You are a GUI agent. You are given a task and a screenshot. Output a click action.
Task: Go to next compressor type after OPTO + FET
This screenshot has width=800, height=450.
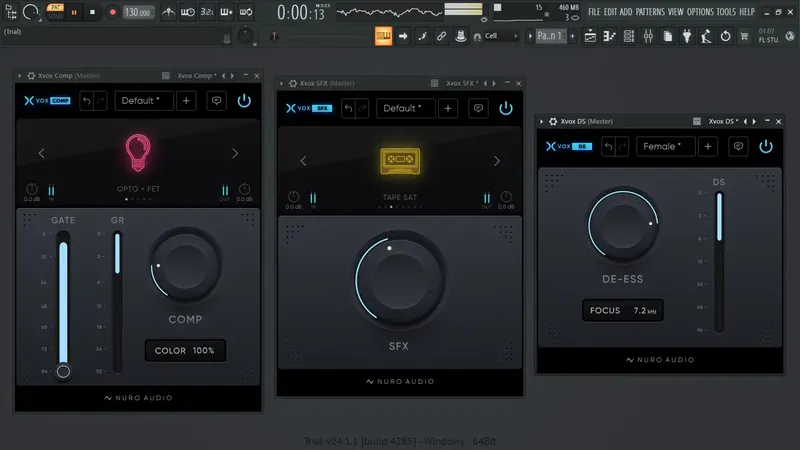[235, 153]
